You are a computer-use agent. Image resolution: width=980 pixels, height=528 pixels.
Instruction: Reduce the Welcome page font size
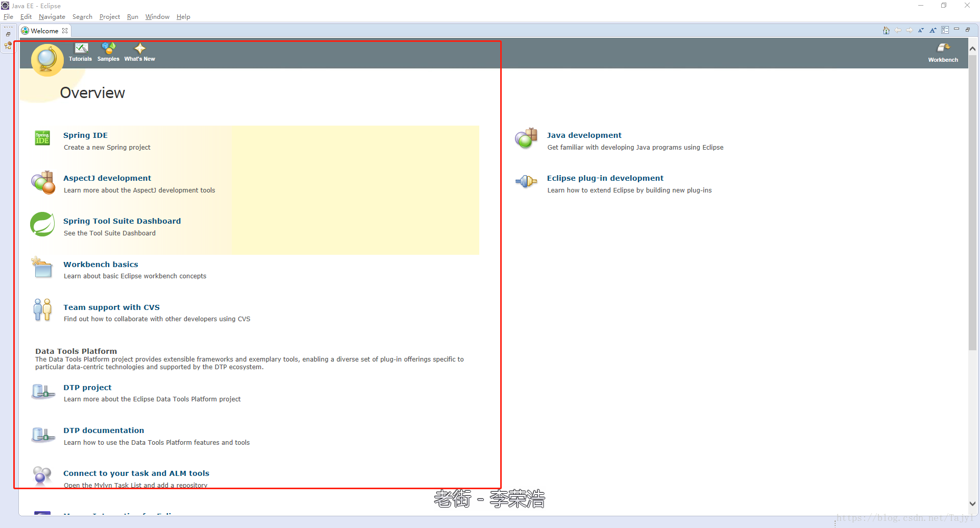coord(921,31)
